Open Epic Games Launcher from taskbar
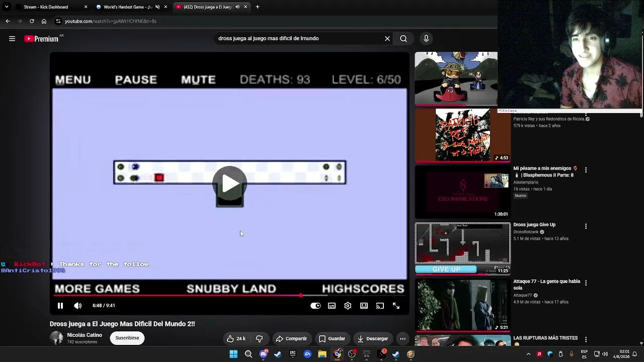644x362 pixels. coord(293,354)
